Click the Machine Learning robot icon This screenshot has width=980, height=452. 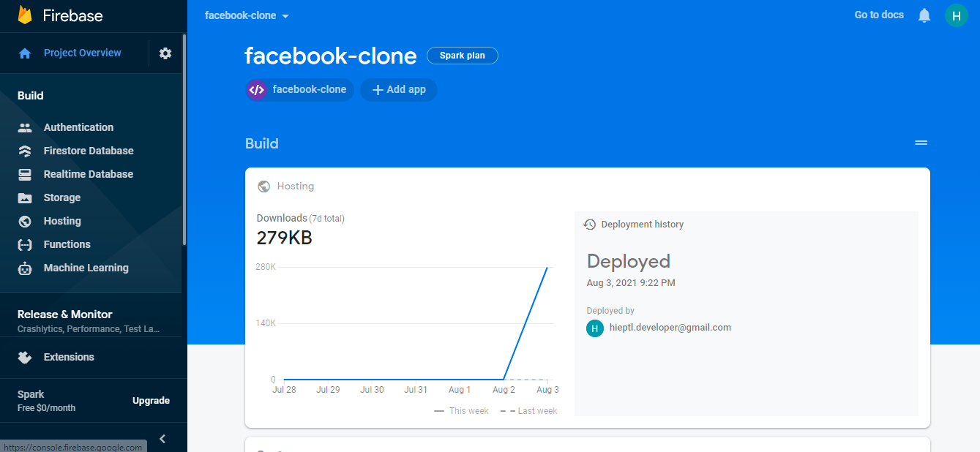click(25, 268)
